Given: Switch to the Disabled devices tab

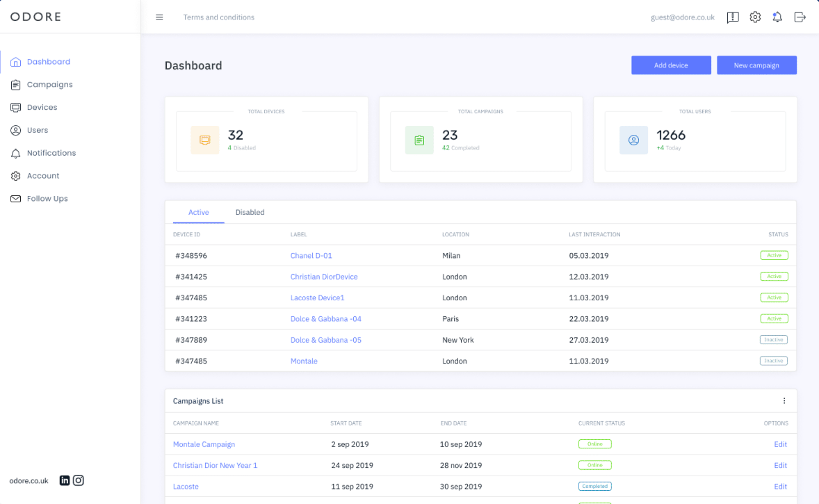Looking at the screenshot, I should click(250, 213).
